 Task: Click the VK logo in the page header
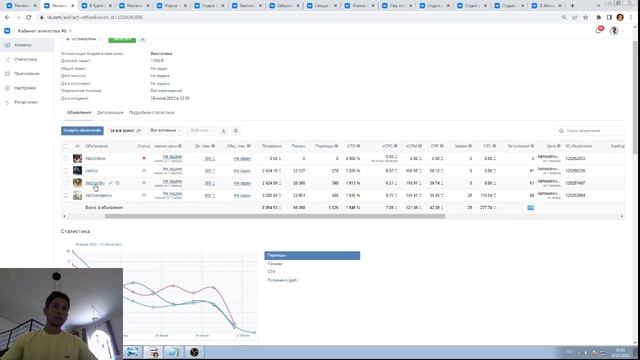[x=7, y=31]
